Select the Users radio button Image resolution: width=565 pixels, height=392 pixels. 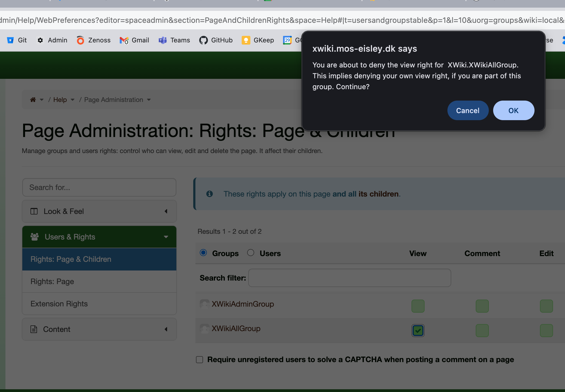[251, 253]
